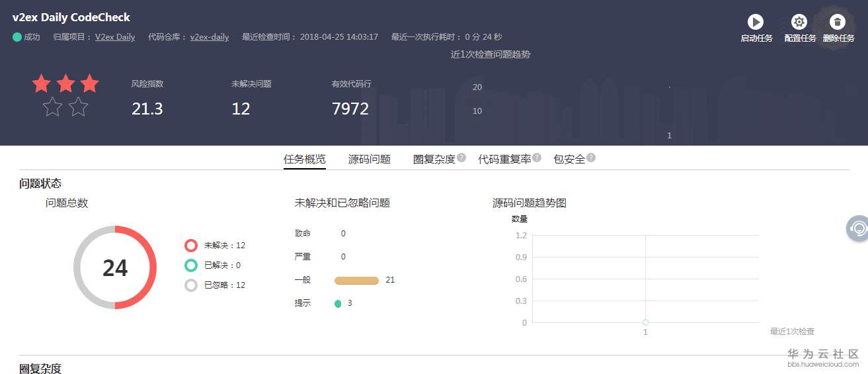Click the green 成功 status dot

point(17,37)
